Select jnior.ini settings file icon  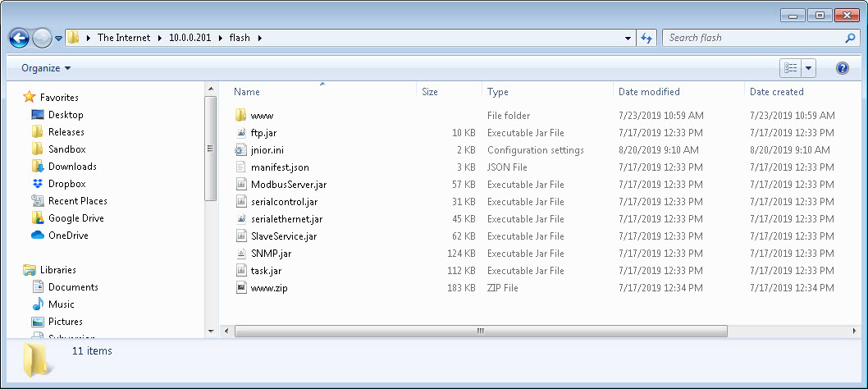point(240,149)
